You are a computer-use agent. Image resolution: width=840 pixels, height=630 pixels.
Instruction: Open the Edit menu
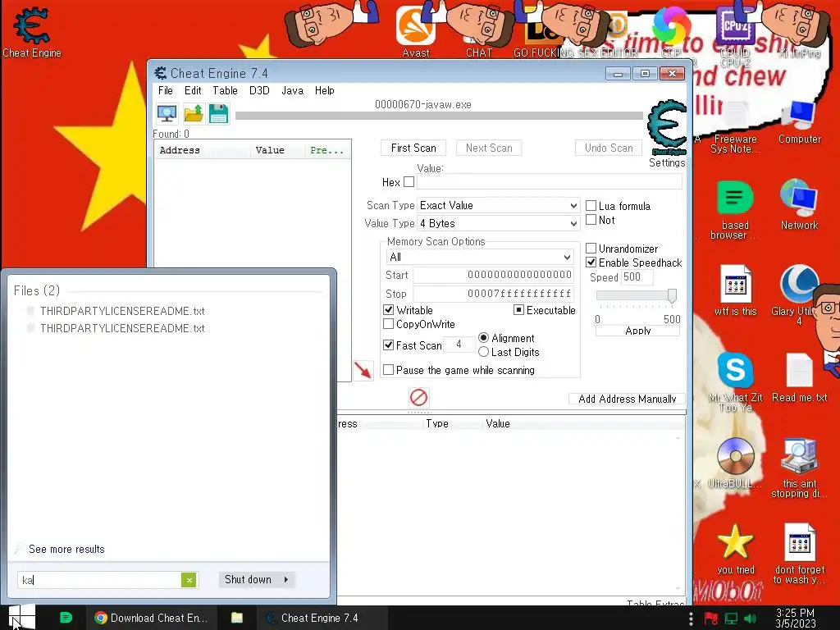pyautogui.click(x=193, y=90)
